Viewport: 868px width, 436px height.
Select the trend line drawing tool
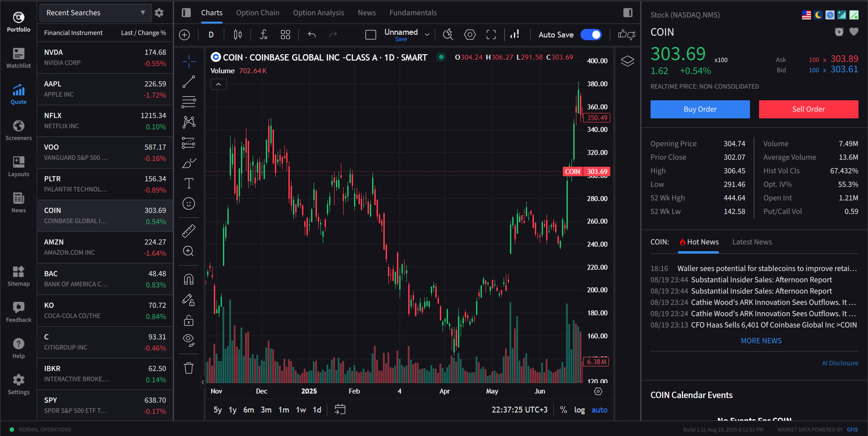(189, 82)
